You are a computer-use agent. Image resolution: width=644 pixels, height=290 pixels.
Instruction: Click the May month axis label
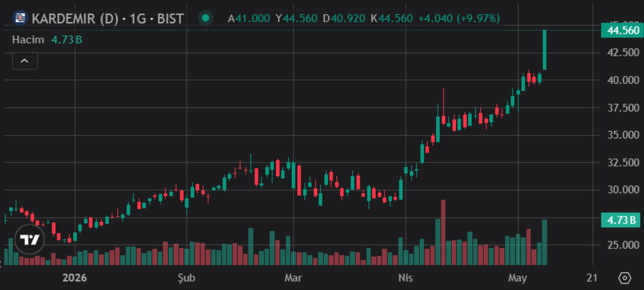click(x=517, y=278)
